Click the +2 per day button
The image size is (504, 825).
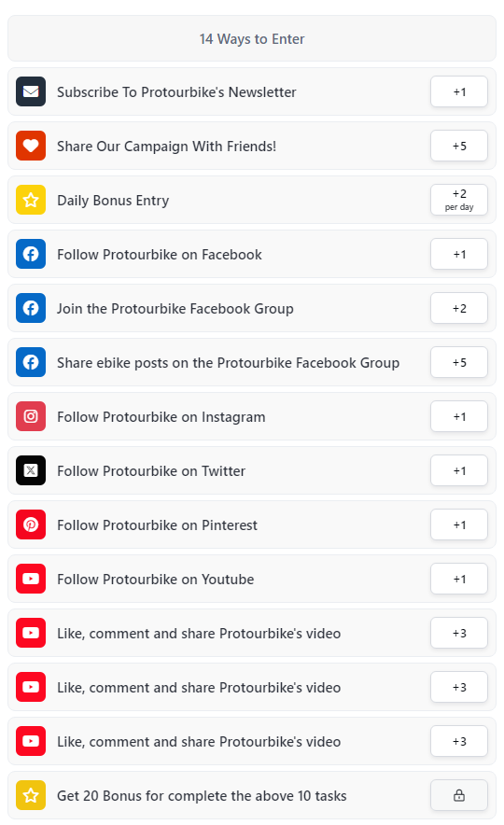459,200
